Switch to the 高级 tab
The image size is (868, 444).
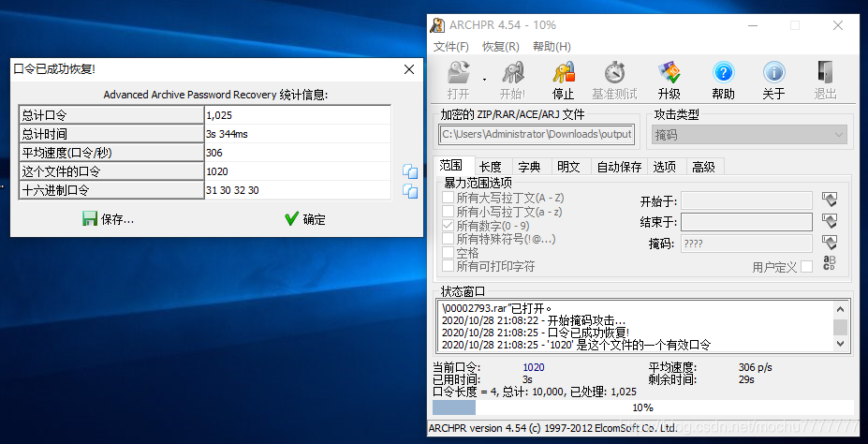click(x=703, y=167)
